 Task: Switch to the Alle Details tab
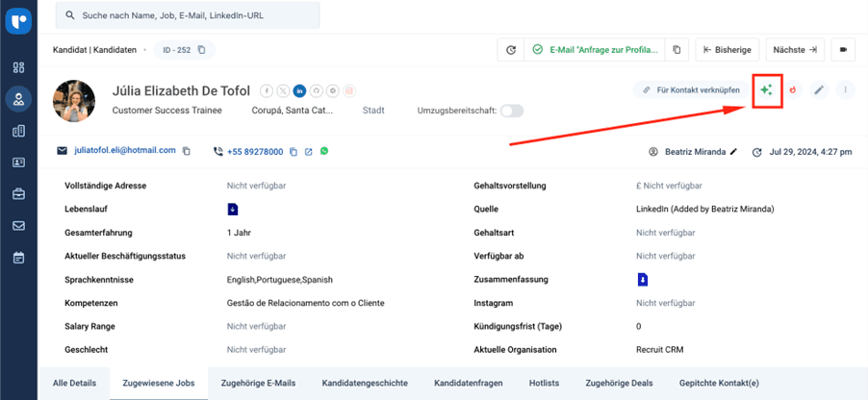[74, 383]
